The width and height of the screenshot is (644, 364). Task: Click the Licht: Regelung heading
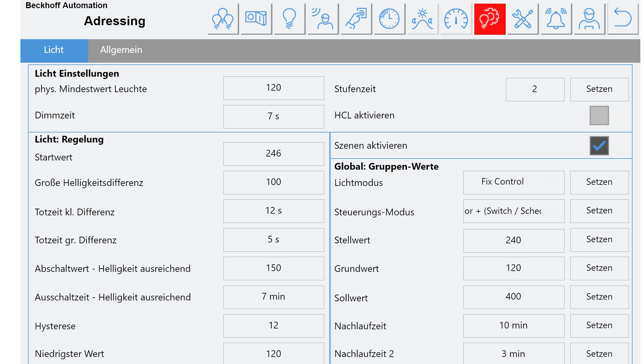pyautogui.click(x=69, y=139)
